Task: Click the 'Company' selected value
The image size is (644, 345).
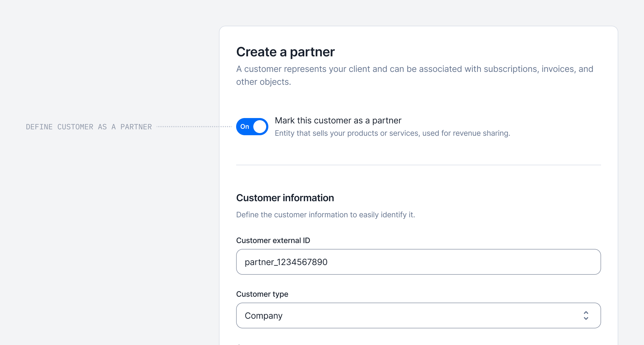Action: point(264,316)
